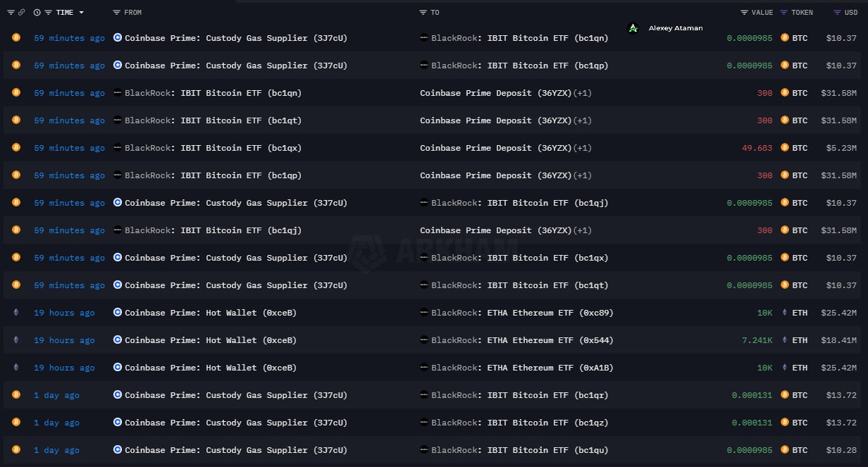Viewport: 868px width, 467px height.
Task: Click the Coinbase logo in the row sending to IBIT (bc1qr)
Action: point(118,395)
